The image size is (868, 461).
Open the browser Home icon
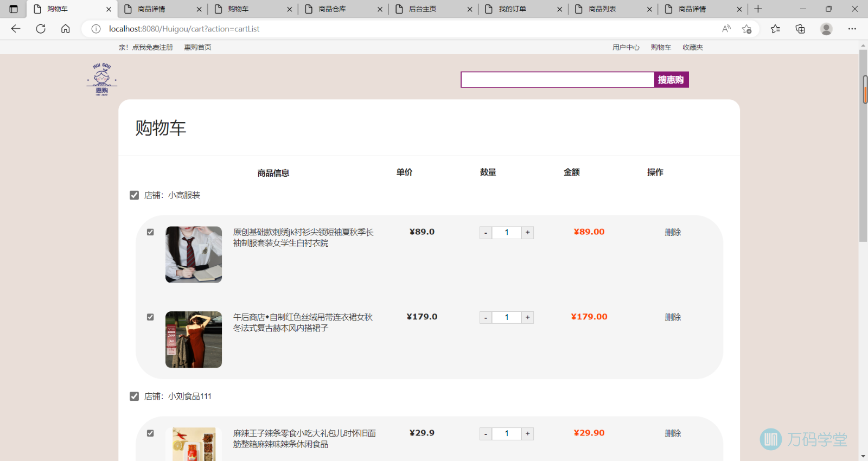66,29
